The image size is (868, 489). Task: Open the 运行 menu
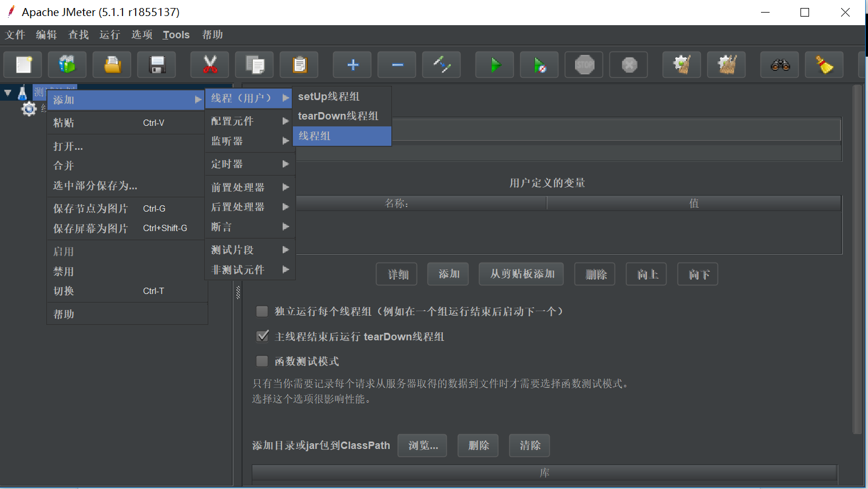(110, 35)
